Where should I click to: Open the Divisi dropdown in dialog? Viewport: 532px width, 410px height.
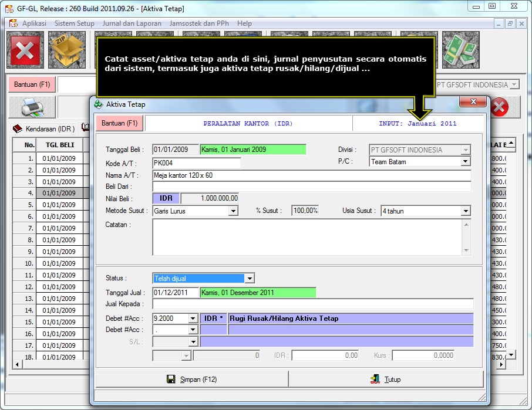tap(466, 150)
